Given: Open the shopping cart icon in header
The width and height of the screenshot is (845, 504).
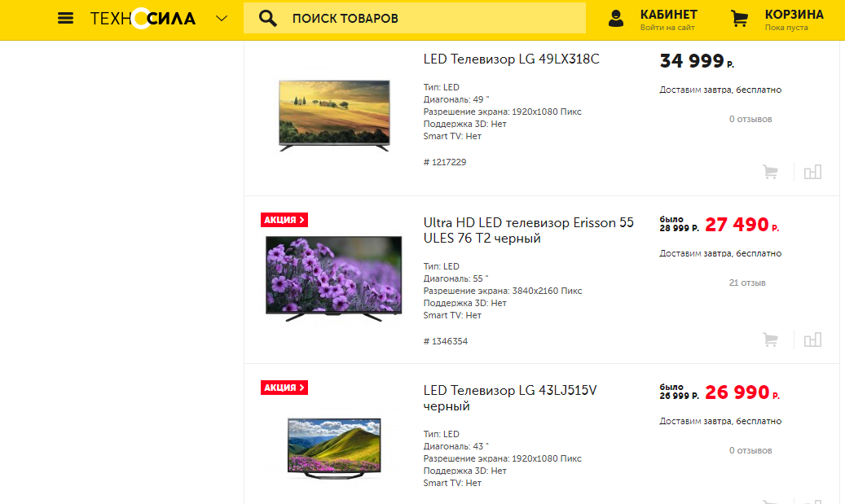Looking at the screenshot, I should coord(740,19).
